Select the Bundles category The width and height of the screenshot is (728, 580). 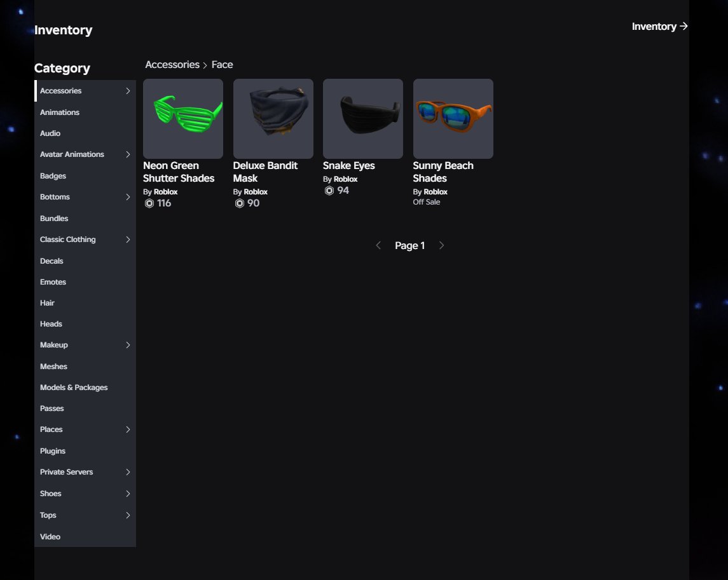pyautogui.click(x=85, y=219)
